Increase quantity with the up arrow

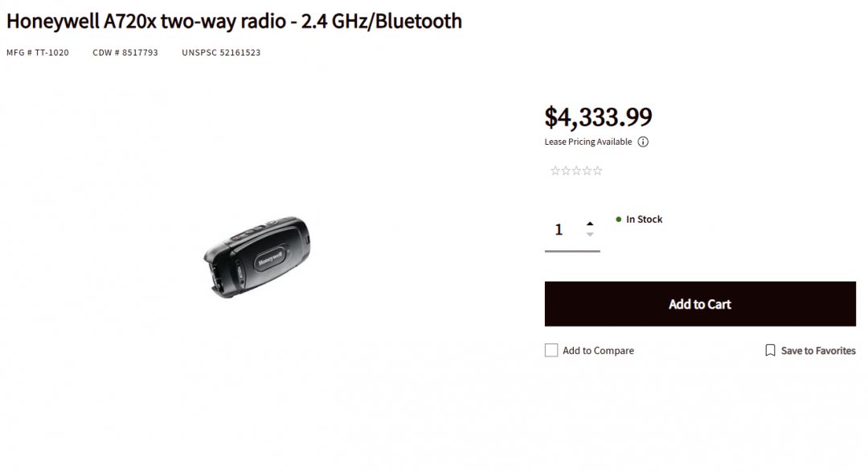[x=590, y=224]
